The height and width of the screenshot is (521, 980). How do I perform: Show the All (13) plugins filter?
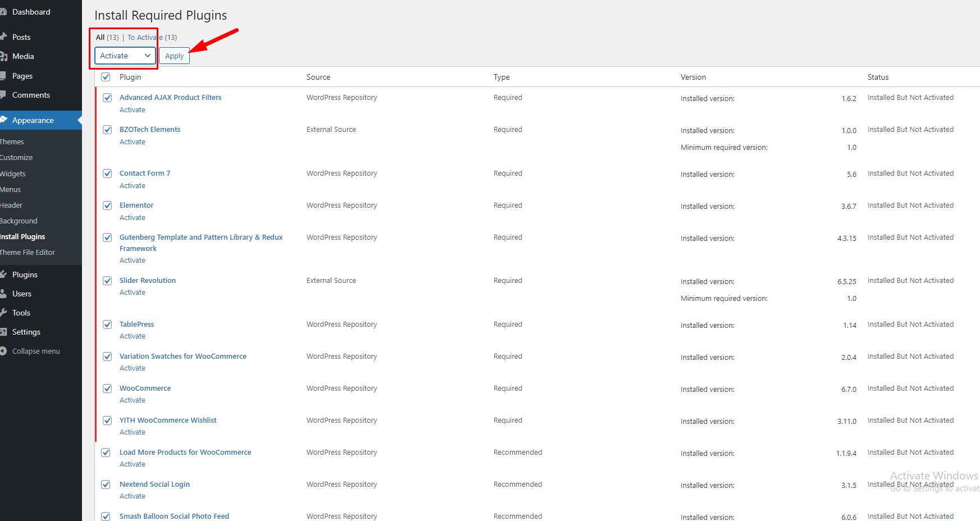click(x=107, y=38)
